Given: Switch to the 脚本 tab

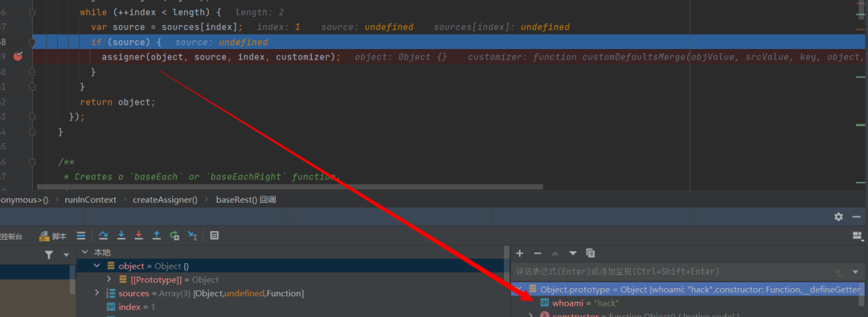Looking at the screenshot, I should point(53,236).
